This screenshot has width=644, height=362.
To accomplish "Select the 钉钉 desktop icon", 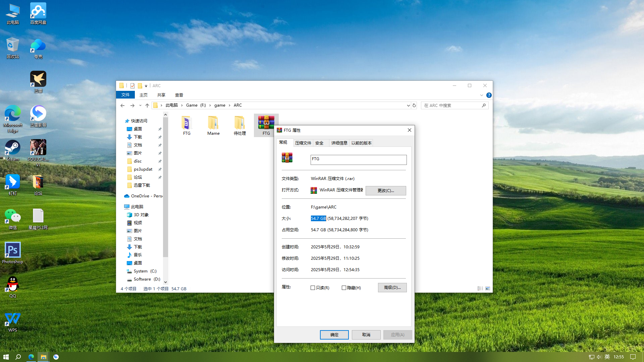I will coord(12,185).
